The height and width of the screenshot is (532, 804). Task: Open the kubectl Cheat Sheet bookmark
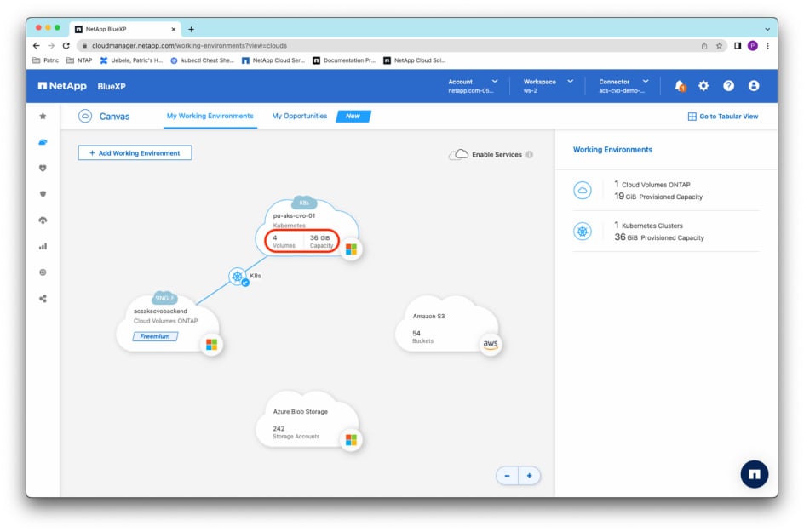click(x=202, y=60)
